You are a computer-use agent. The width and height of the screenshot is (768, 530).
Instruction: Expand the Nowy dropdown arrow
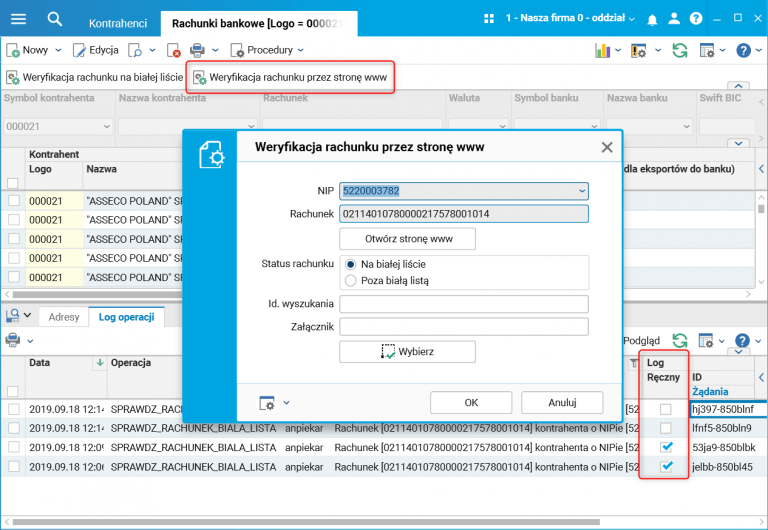point(58,50)
